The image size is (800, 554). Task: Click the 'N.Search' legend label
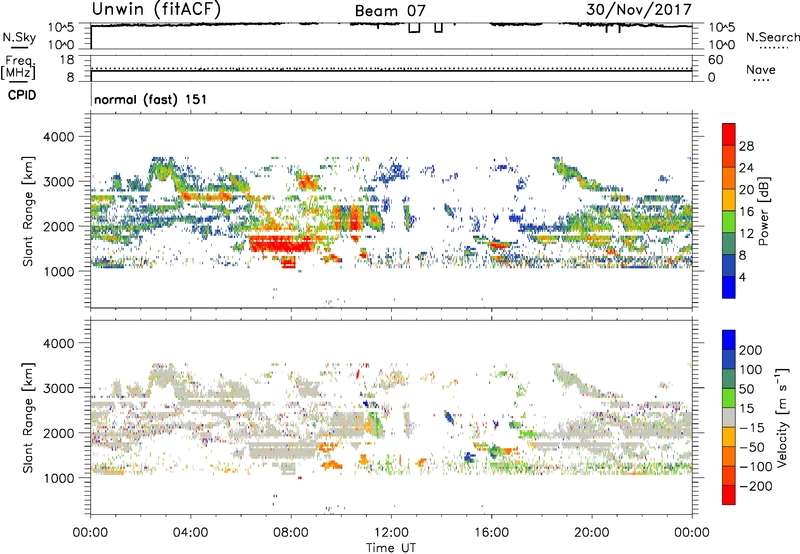pos(772,37)
